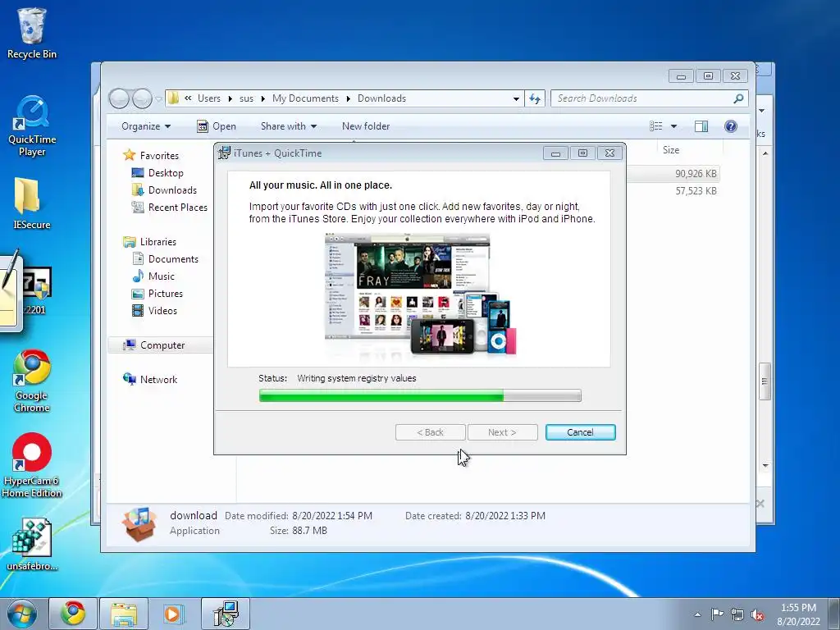
Task: Change view with the views icon
Action: click(x=655, y=126)
